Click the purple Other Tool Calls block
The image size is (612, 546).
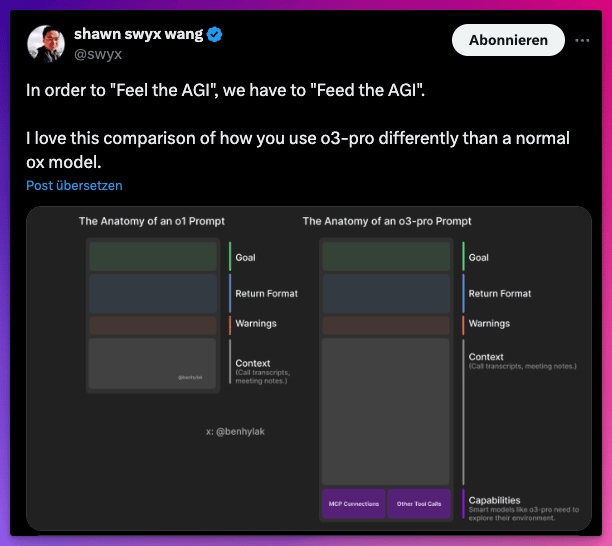coord(420,503)
